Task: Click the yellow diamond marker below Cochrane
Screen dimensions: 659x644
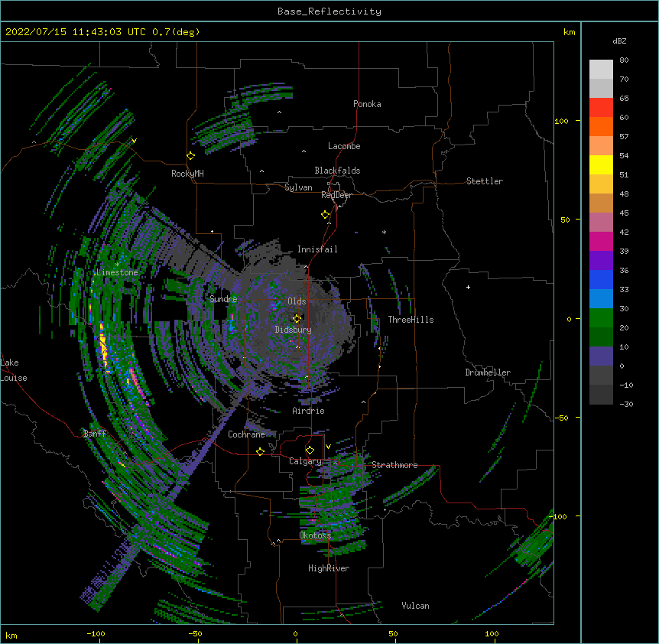Action: (260, 451)
